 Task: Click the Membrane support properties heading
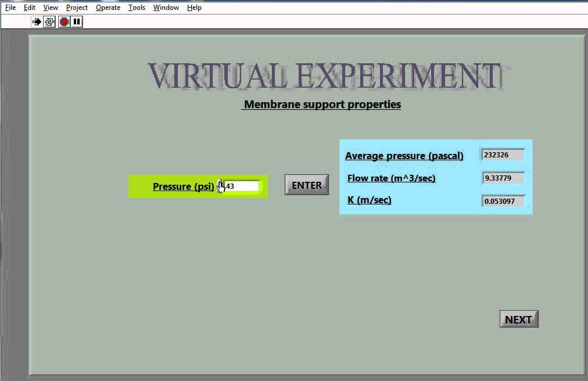click(322, 105)
